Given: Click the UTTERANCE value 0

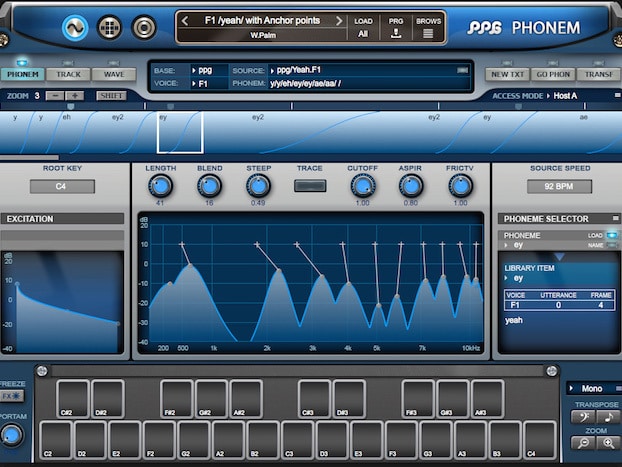Looking at the screenshot, I should (558, 305).
